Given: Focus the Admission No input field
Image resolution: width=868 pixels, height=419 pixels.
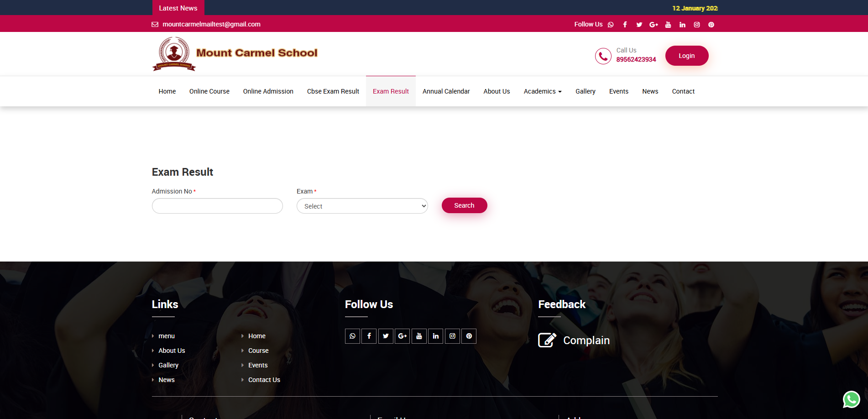Looking at the screenshot, I should coord(217,206).
